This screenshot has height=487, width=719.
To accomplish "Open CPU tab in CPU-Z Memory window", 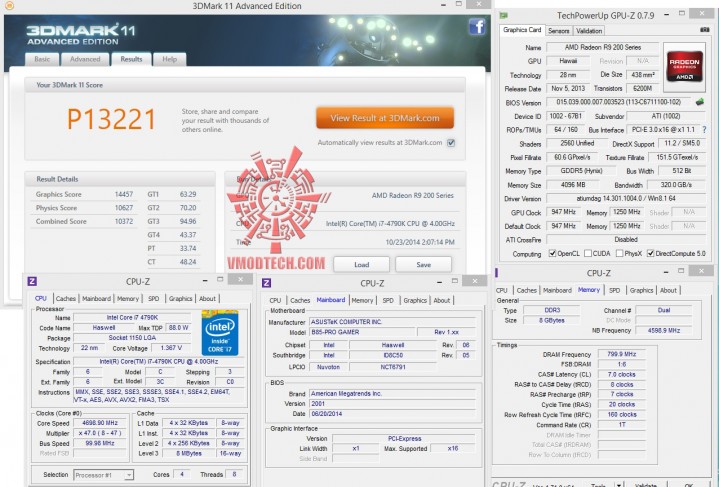I will pyautogui.click(x=502, y=290).
